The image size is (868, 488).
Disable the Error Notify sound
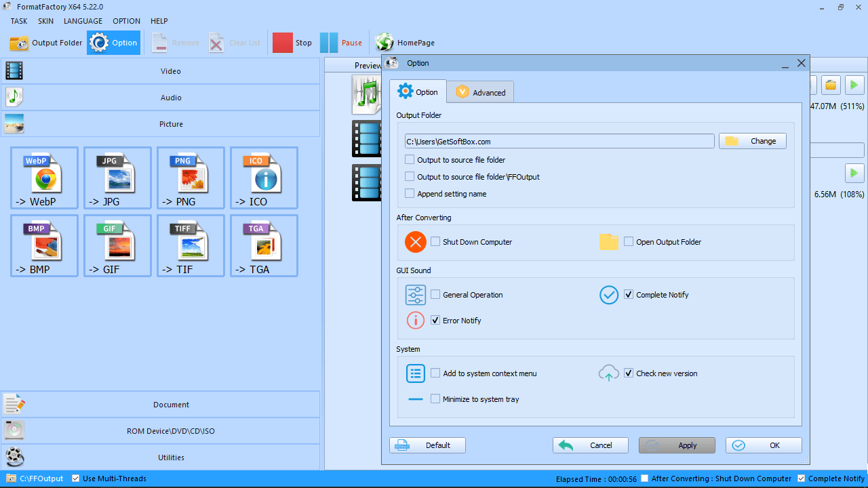(x=435, y=321)
